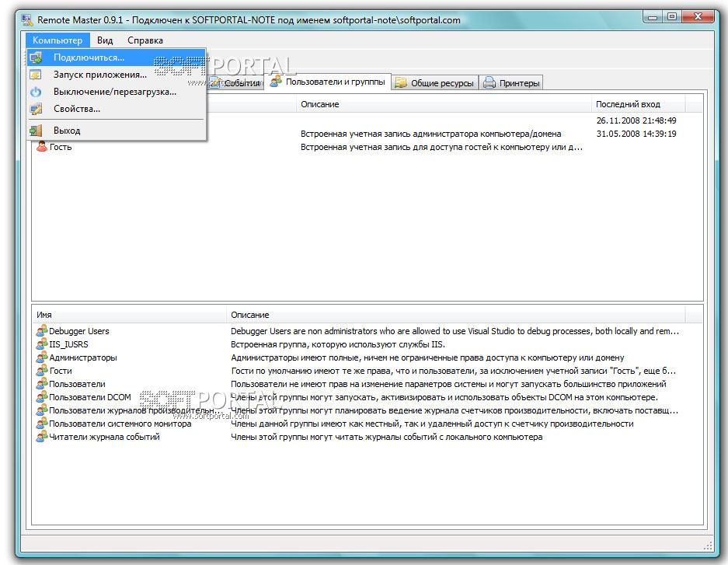
Task: Select the Администраторы group name
Action: pos(83,357)
